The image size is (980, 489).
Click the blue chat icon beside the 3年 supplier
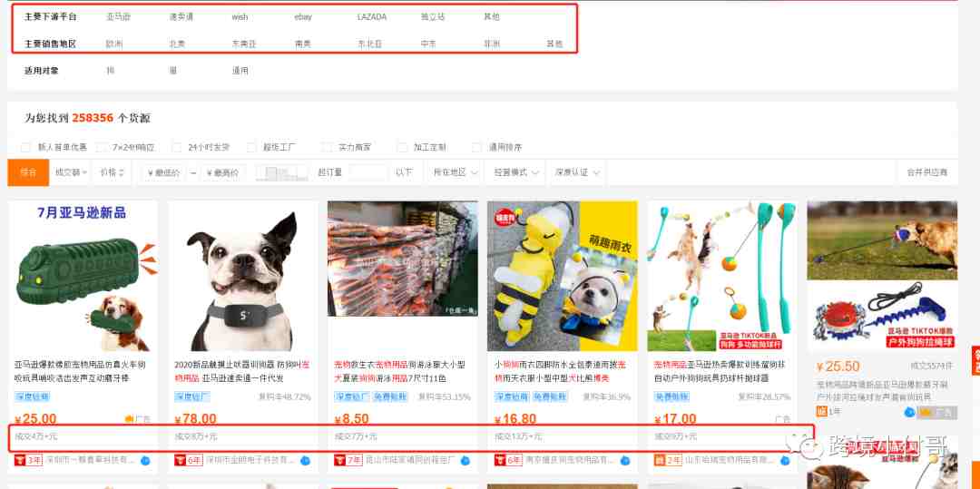(x=145, y=461)
